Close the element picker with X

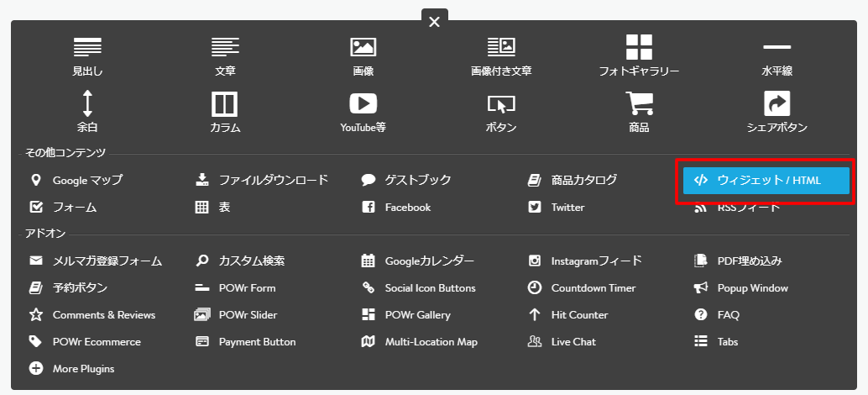pos(434,22)
